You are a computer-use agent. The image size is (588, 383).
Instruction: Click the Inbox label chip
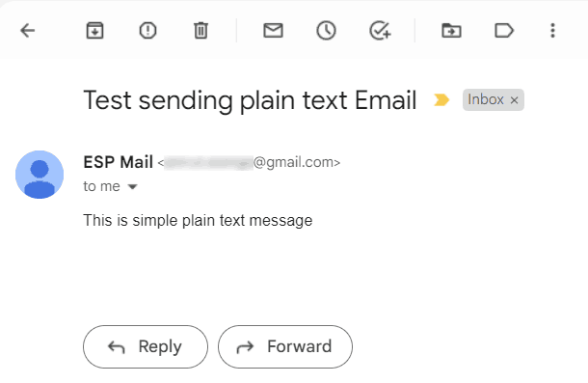click(485, 100)
